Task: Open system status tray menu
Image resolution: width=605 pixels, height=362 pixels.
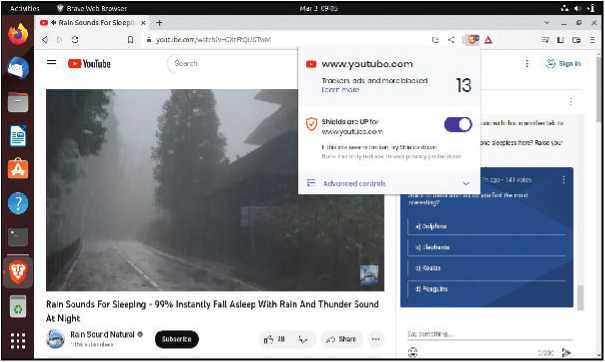Action: 578,8
